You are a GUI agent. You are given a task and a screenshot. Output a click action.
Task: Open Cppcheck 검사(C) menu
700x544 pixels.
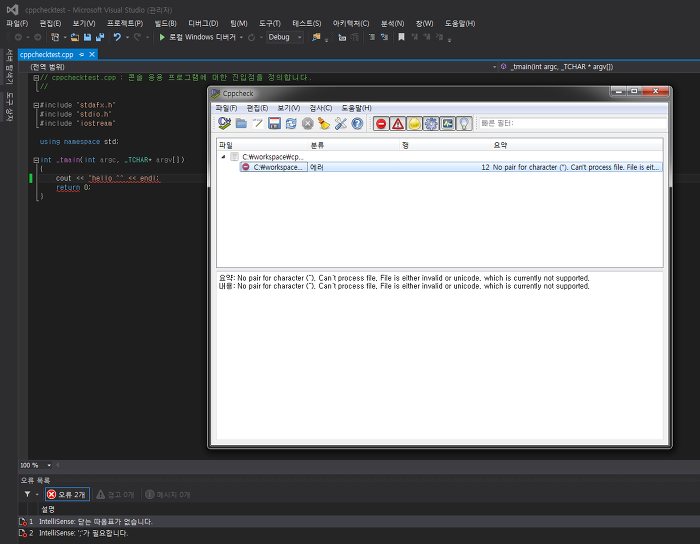click(x=321, y=108)
